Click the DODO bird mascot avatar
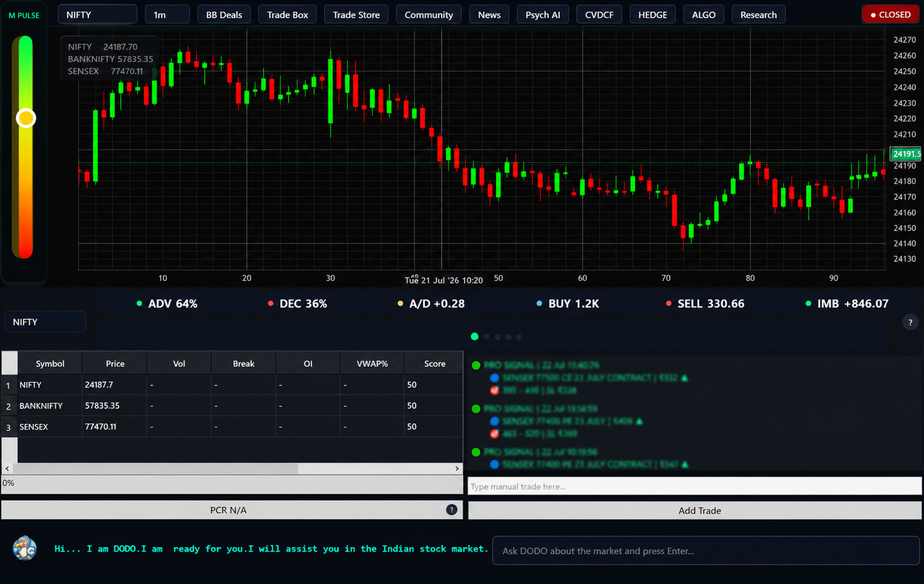This screenshot has height=584, width=924. (25, 548)
